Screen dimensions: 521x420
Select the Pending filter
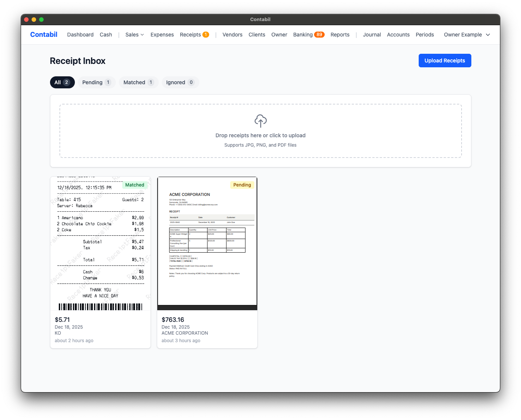[96, 82]
